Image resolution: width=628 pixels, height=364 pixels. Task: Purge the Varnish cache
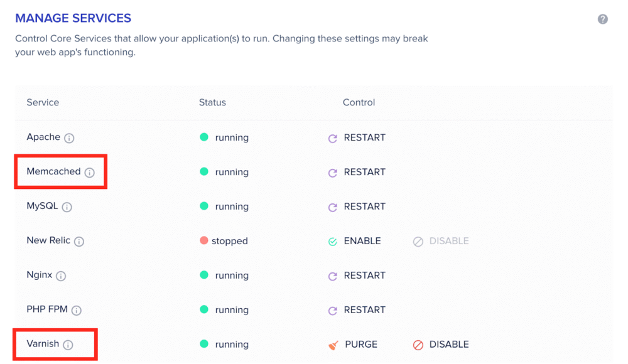(x=353, y=345)
